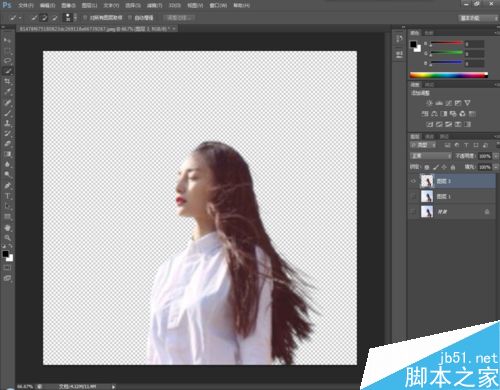
Task: Select the Eraser tool
Action: (x=7, y=144)
